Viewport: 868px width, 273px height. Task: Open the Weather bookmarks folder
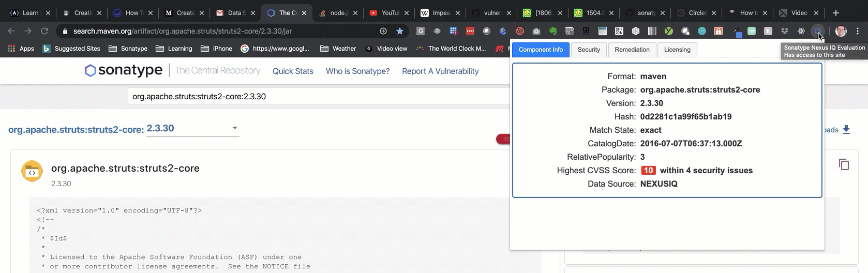point(338,49)
